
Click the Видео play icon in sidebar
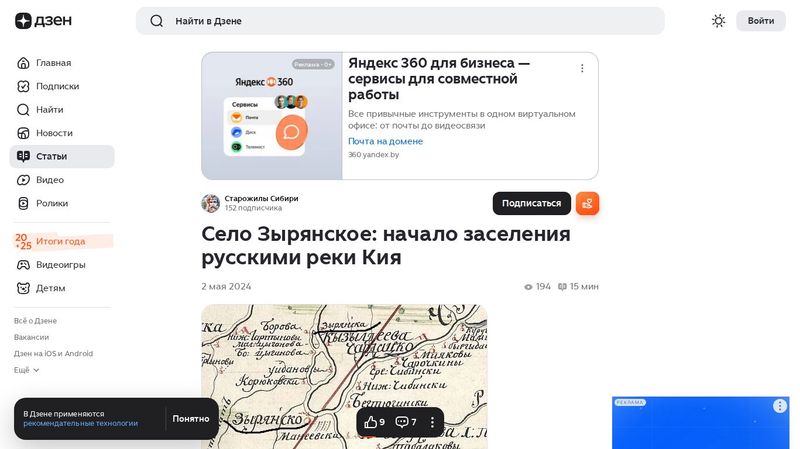(x=23, y=180)
